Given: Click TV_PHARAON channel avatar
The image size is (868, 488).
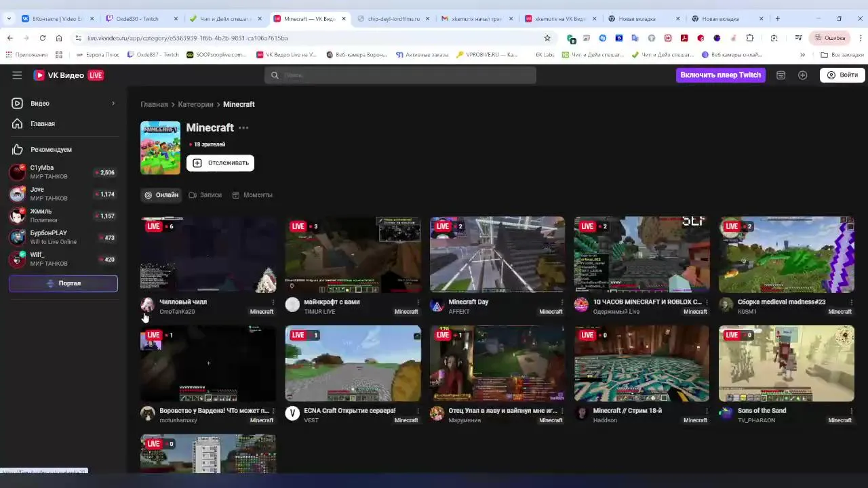Looking at the screenshot, I should point(726,413).
